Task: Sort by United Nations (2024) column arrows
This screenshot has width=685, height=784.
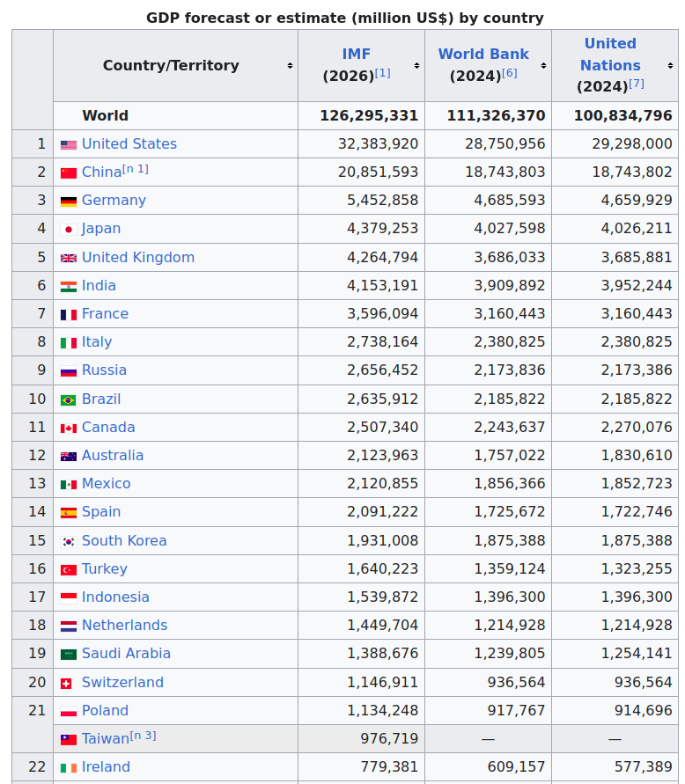Action: click(670, 65)
